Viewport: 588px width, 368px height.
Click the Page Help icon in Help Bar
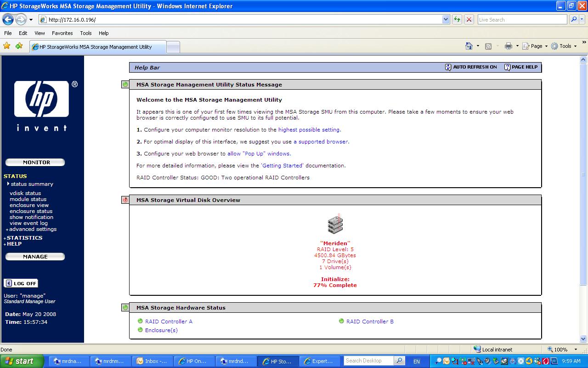point(508,67)
